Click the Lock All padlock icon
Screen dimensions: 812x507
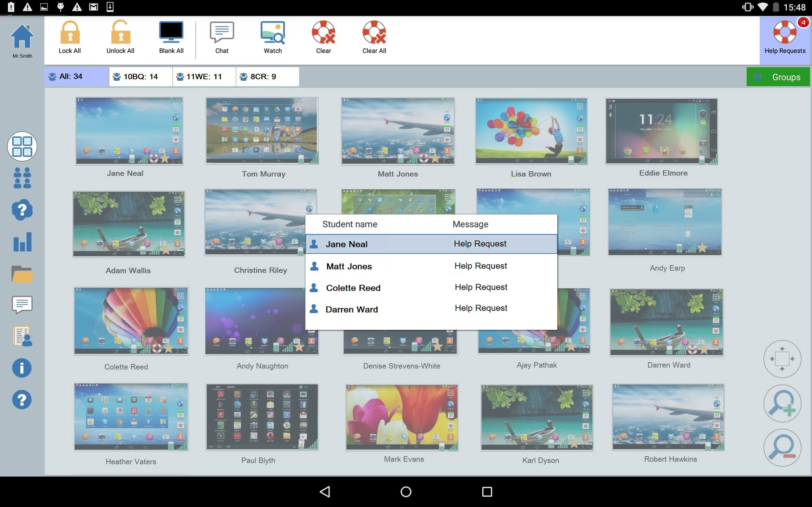point(70,33)
